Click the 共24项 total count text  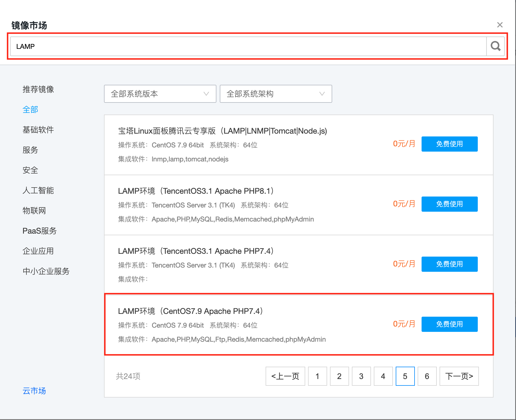click(128, 376)
